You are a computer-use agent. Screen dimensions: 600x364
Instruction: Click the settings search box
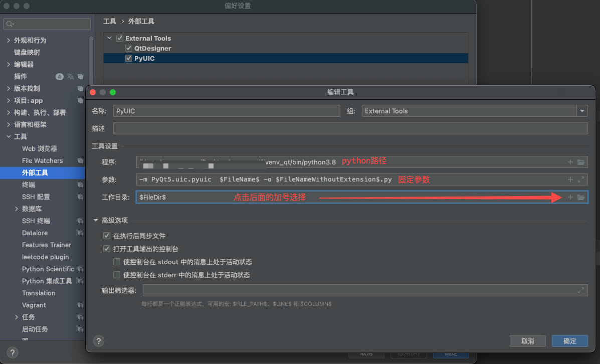tap(47, 24)
